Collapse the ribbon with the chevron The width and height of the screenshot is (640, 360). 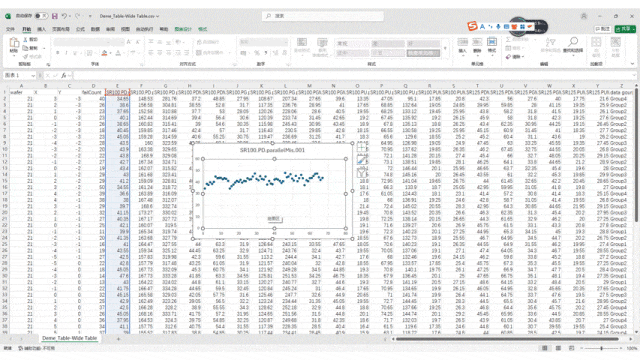point(632,64)
